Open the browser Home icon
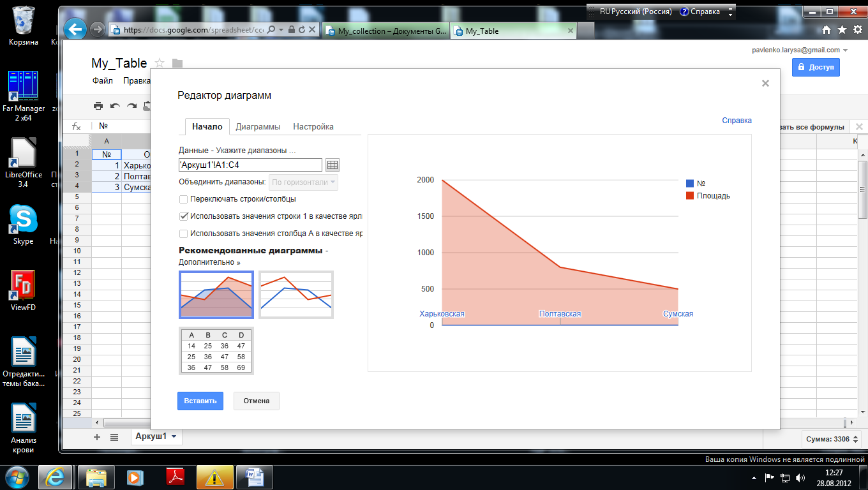 [x=827, y=29]
